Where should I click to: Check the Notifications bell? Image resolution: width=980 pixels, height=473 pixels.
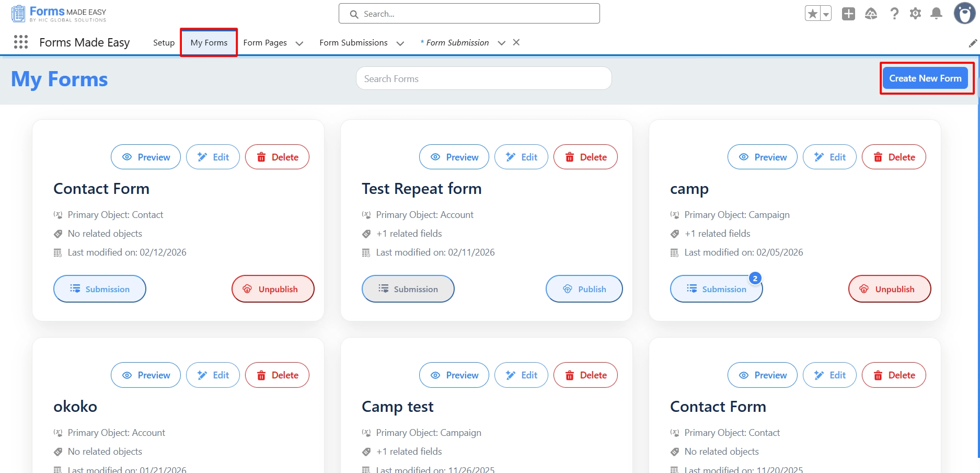pyautogui.click(x=936, y=14)
